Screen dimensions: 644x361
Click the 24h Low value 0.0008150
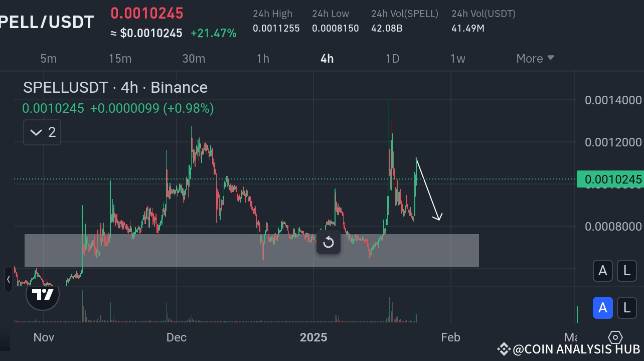point(336,28)
